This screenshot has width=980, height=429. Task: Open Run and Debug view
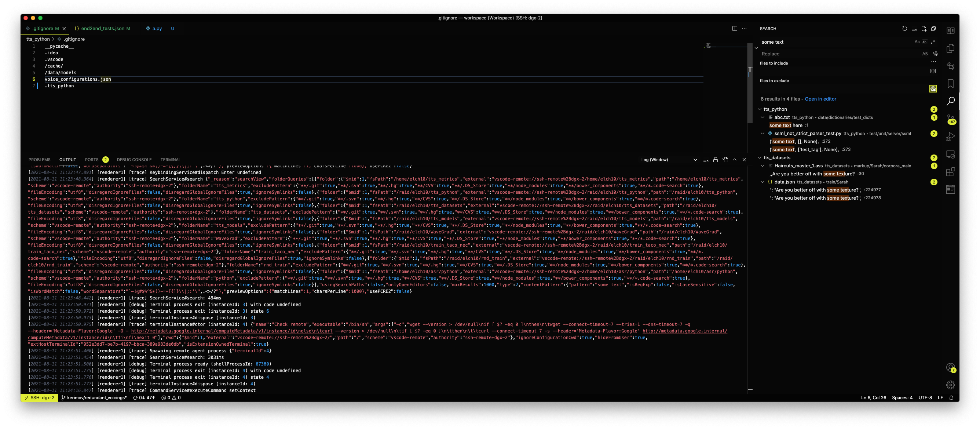[x=950, y=137]
